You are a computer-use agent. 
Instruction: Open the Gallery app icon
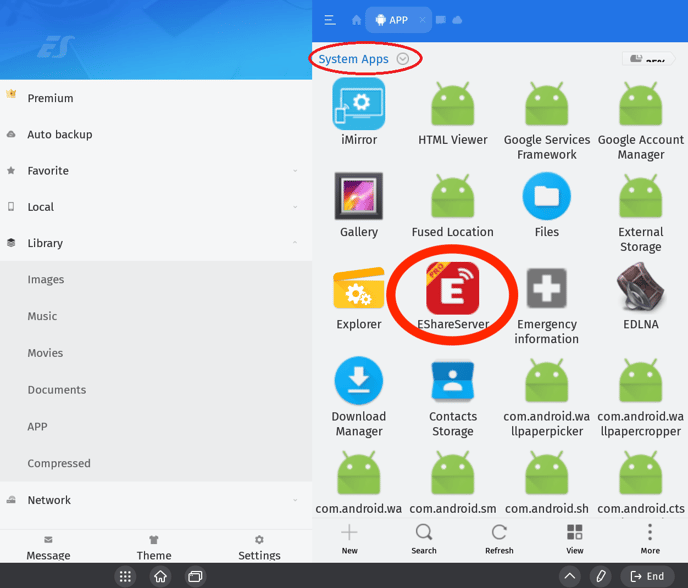pos(358,197)
